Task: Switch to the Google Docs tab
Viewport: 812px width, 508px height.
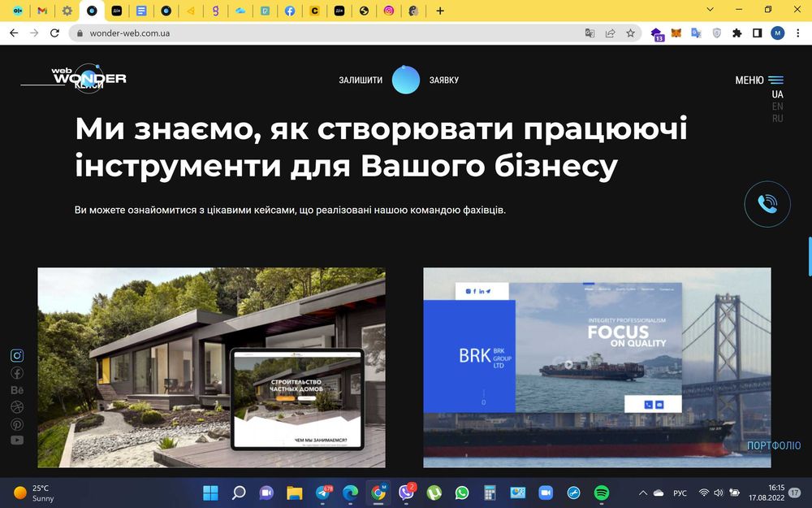Action: click(x=141, y=11)
